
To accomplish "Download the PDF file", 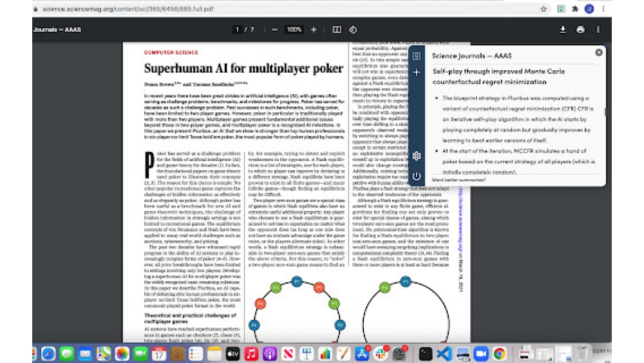I will (563, 30).
